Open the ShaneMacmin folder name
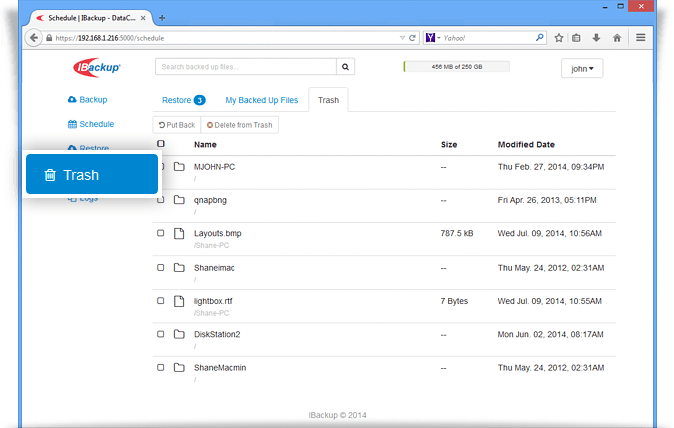 tap(220, 368)
